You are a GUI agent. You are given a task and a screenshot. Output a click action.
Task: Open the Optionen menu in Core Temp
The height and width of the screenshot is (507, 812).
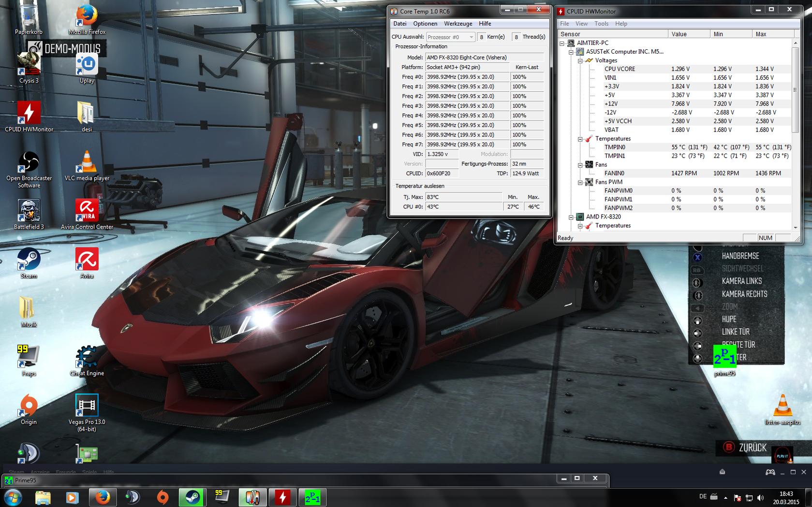pyautogui.click(x=425, y=24)
